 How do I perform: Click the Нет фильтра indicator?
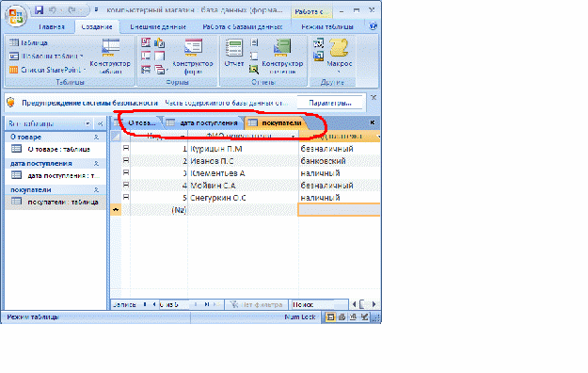pos(257,304)
